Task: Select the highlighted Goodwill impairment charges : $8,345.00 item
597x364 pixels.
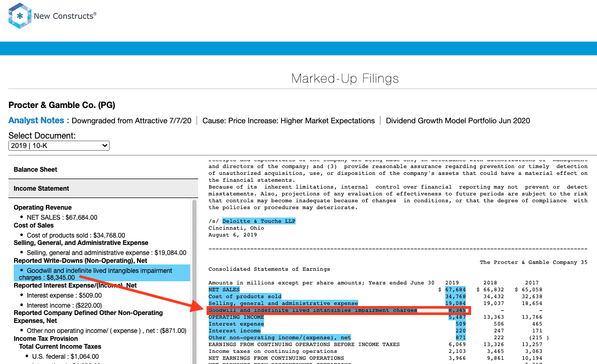Action: point(102,273)
